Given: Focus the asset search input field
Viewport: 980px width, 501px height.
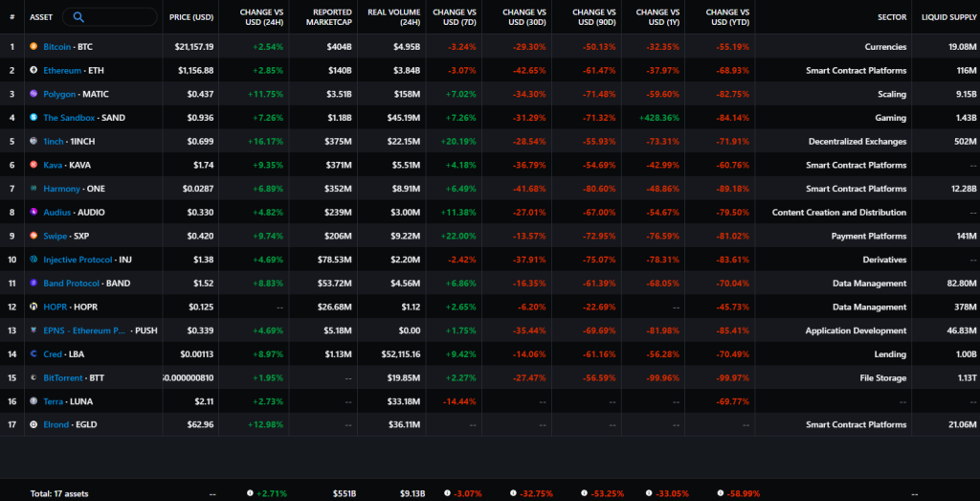Looking at the screenshot, I should (x=109, y=17).
